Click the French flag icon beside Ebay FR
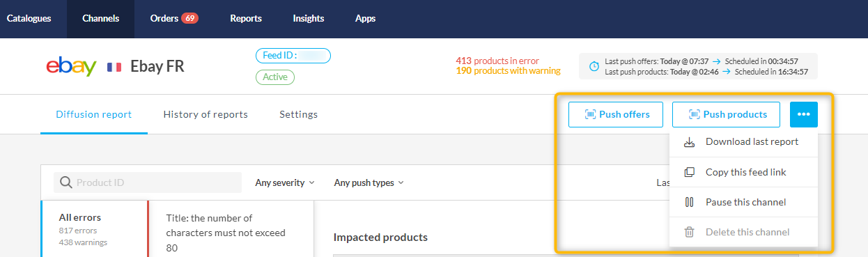The height and width of the screenshot is (257, 868). (x=114, y=67)
